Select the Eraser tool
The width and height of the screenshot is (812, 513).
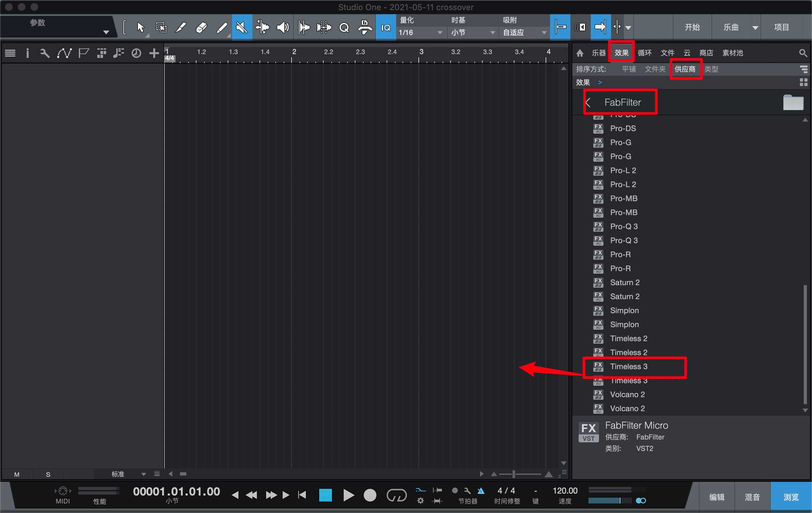point(201,27)
